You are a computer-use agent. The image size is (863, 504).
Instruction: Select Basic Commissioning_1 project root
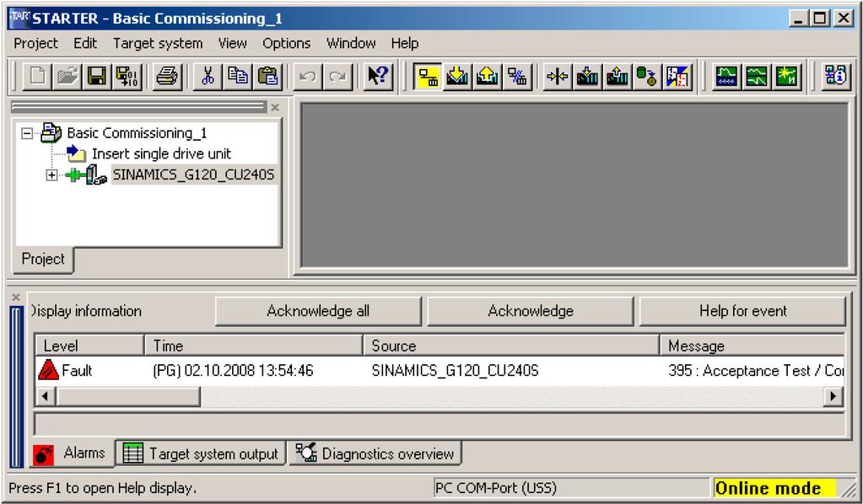[137, 133]
